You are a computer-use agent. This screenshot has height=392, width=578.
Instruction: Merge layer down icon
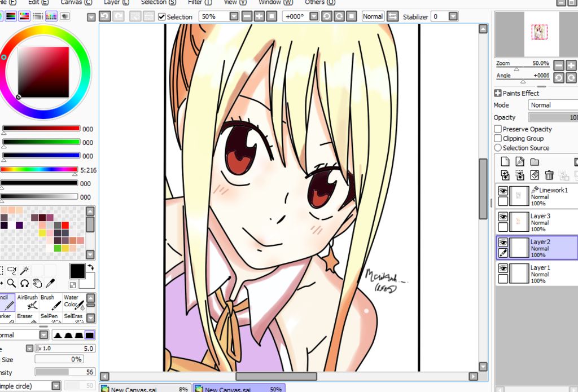[x=520, y=175]
